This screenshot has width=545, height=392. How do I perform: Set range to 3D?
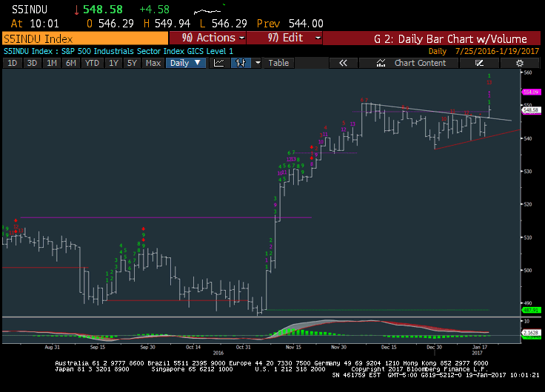[32, 63]
